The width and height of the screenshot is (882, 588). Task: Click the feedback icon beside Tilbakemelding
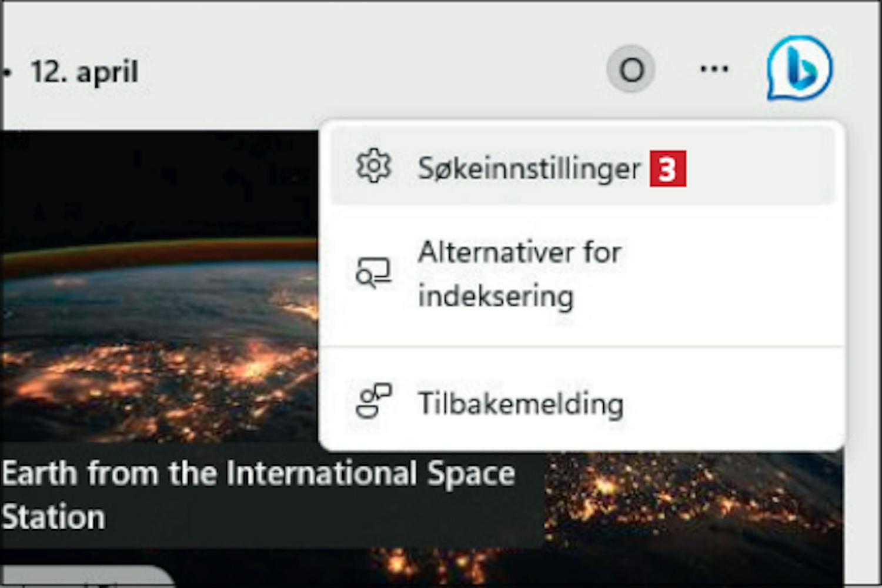pos(373,401)
